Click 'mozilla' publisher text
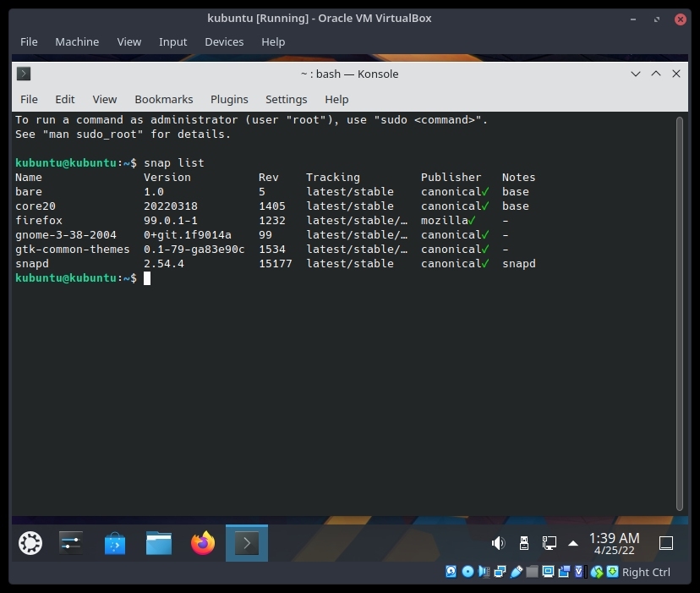The width and height of the screenshot is (700, 593). (x=445, y=220)
